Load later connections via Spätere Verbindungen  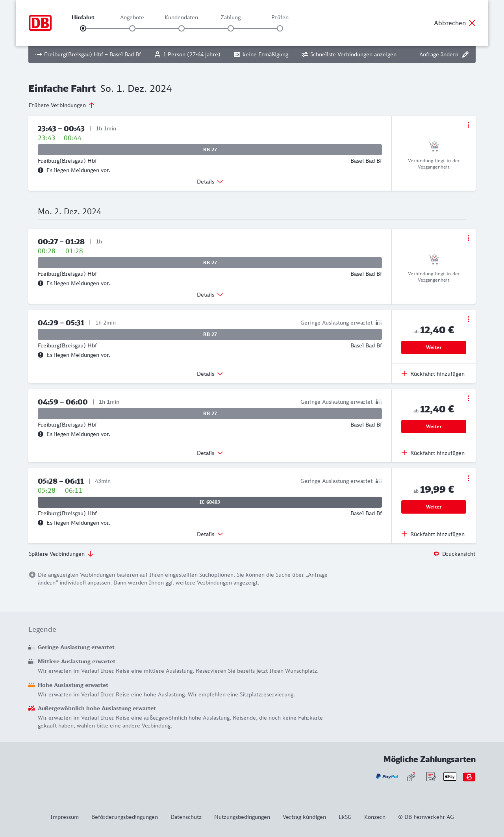tap(61, 554)
